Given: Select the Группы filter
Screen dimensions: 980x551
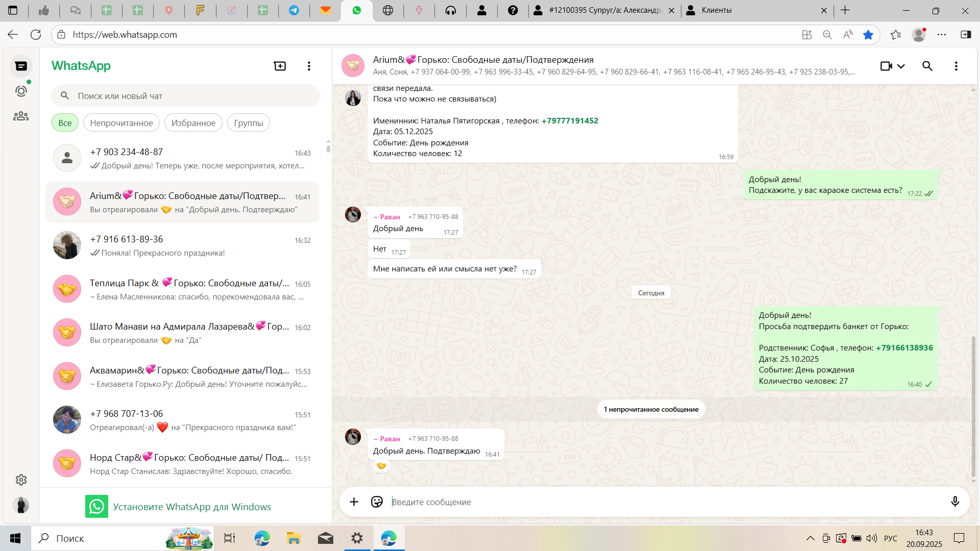Looking at the screenshot, I should [x=249, y=123].
